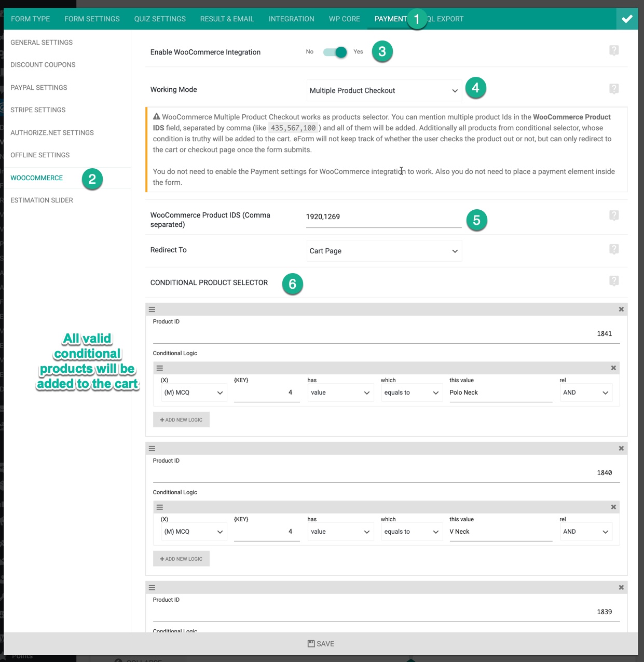View help for the Redirect To option
Viewport: 644px width, 662px height.
point(614,249)
